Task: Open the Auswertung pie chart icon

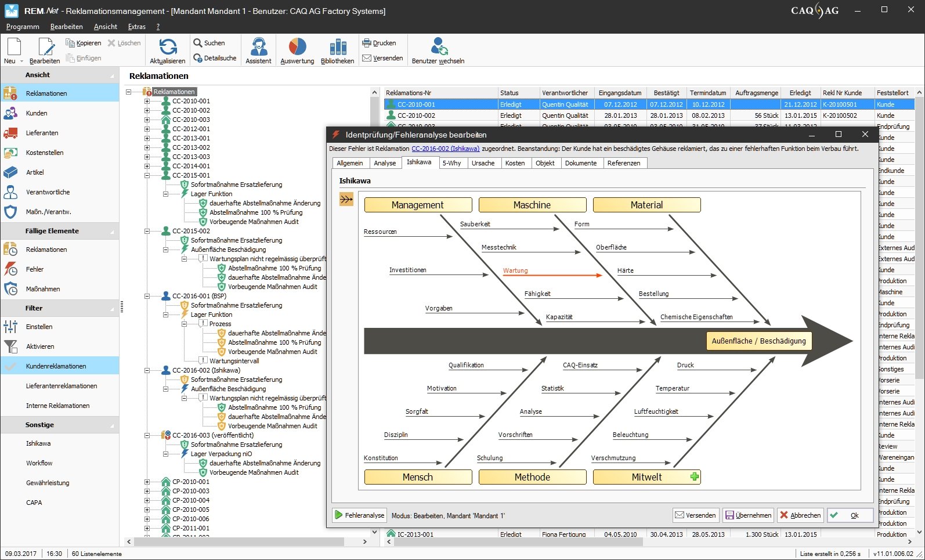Action: click(297, 46)
